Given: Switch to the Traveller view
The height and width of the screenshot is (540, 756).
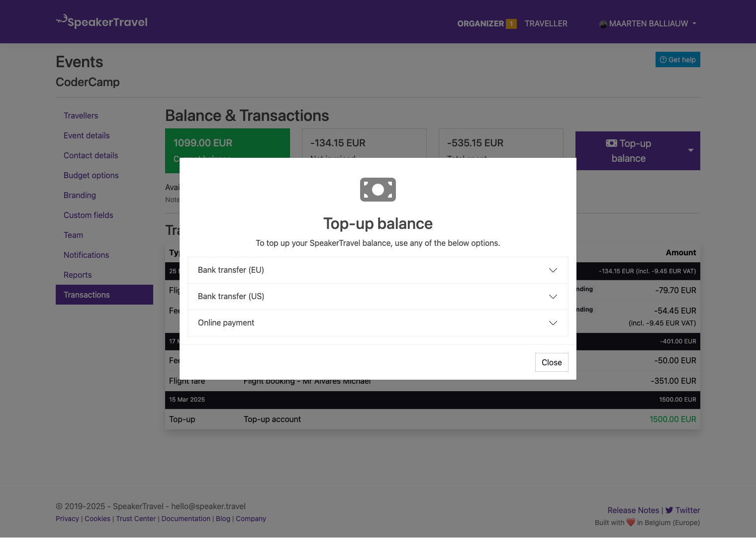Looking at the screenshot, I should coord(546,24).
